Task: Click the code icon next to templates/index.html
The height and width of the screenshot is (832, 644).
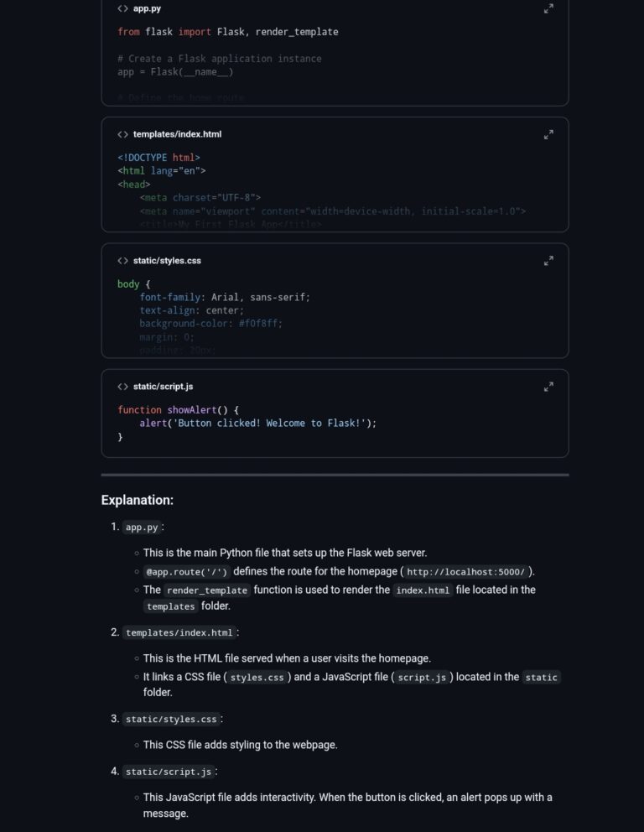Action: click(122, 134)
